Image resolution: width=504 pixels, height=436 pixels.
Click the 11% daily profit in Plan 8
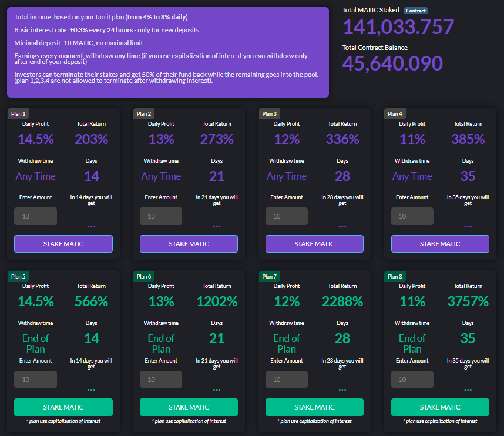click(x=412, y=301)
